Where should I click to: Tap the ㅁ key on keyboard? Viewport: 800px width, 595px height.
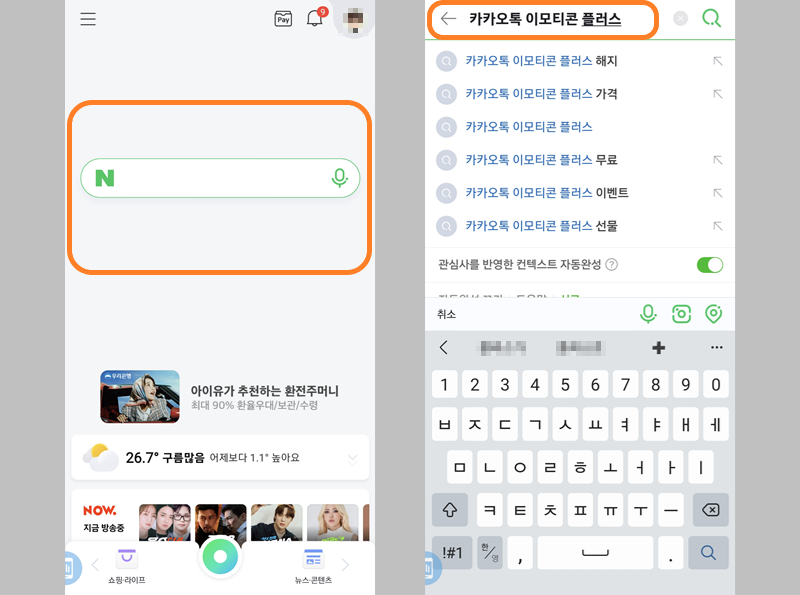tap(460, 467)
